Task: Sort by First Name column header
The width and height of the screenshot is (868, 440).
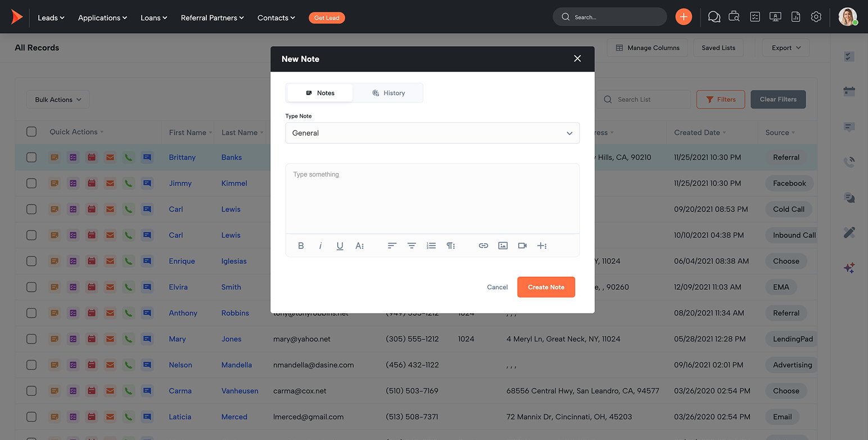Action: click(191, 133)
